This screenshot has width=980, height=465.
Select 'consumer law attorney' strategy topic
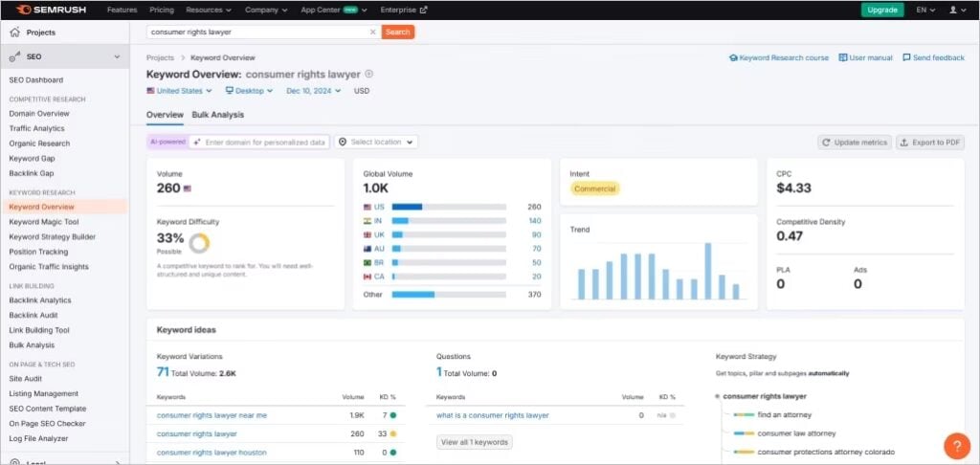tap(796, 433)
